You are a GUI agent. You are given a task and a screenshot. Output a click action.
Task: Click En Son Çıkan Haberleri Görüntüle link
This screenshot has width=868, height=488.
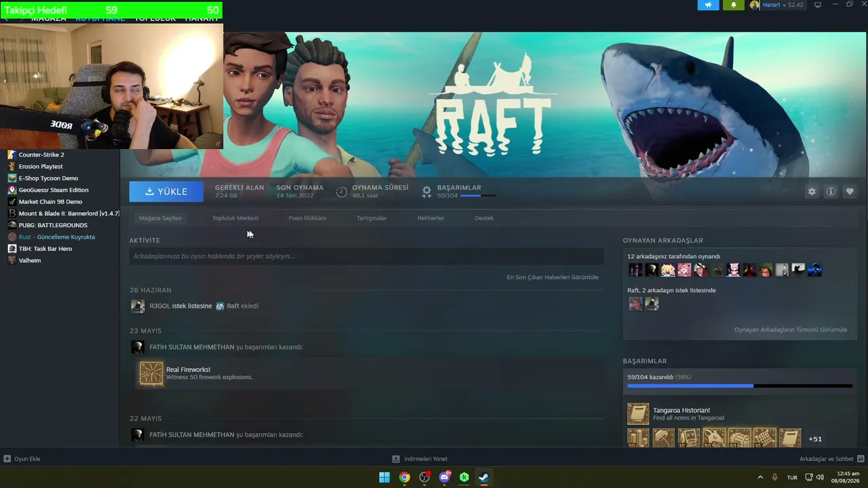click(x=553, y=277)
